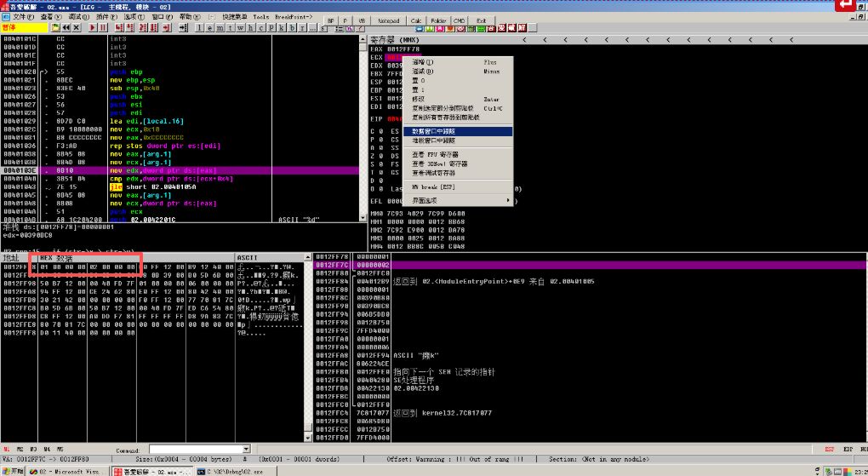Choose 修改 (Enter) context menu entry
Viewport: 868px width, 476px height.
point(457,99)
